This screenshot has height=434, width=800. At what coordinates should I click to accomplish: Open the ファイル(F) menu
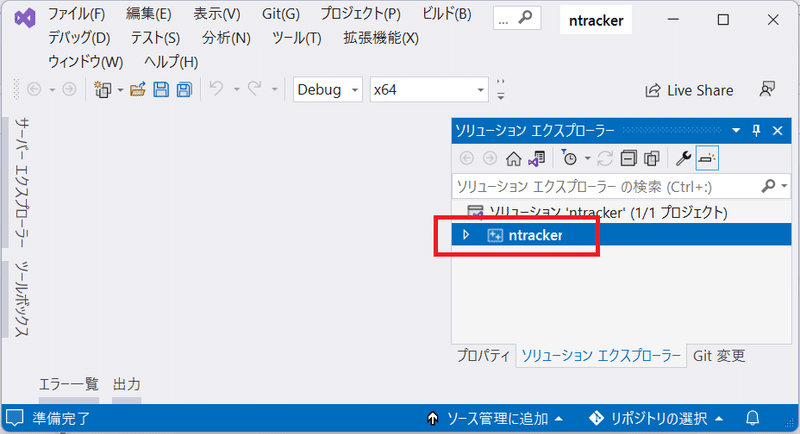click(x=77, y=14)
